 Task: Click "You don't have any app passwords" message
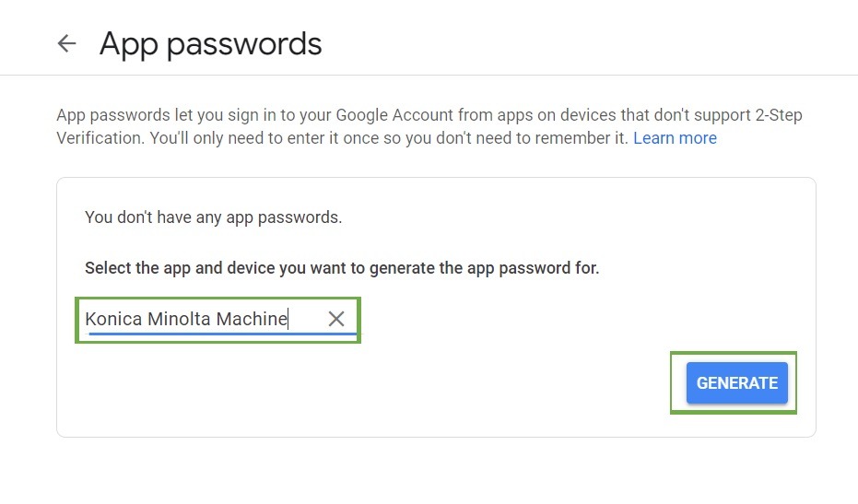213,217
